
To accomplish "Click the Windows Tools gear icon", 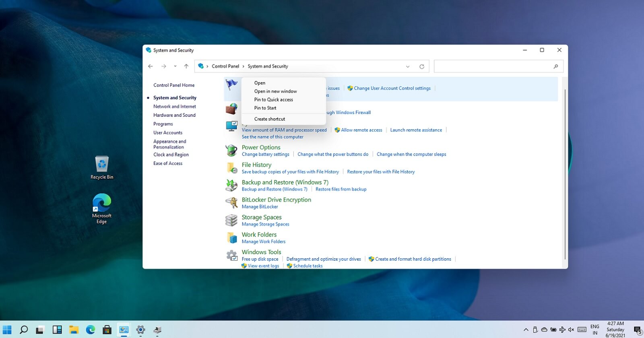I will coord(231,255).
